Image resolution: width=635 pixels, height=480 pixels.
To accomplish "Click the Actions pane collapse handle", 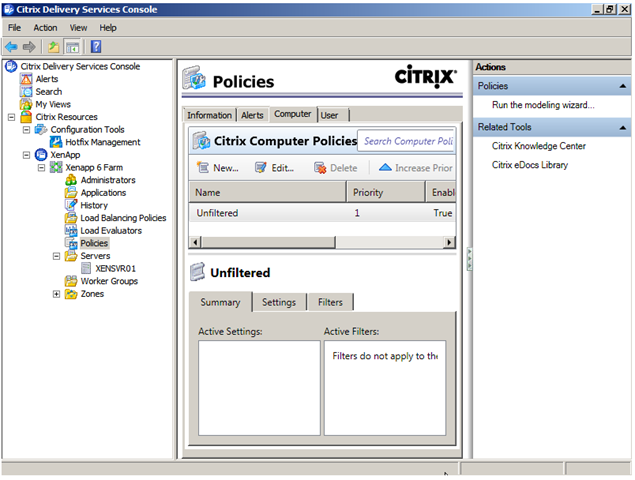I will (469, 259).
